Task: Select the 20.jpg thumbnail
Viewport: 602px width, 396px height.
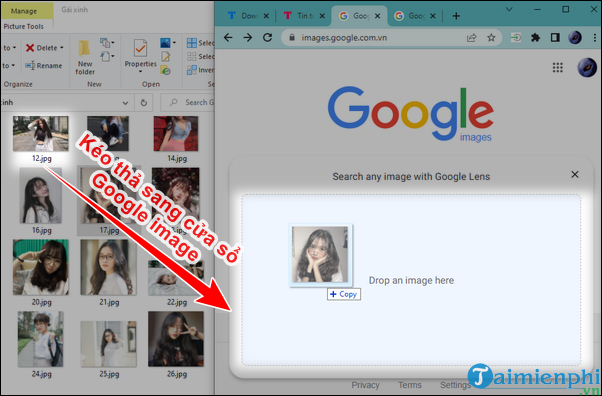Action: point(41,267)
